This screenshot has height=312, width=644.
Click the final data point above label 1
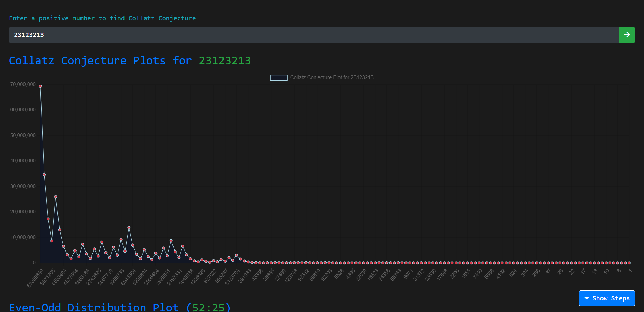coord(629,263)
